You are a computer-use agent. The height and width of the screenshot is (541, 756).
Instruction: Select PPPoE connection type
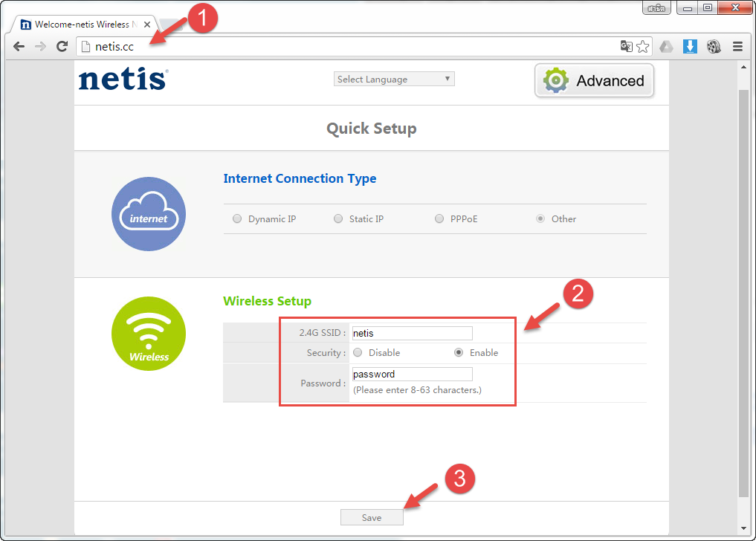(x=439, y=219)
